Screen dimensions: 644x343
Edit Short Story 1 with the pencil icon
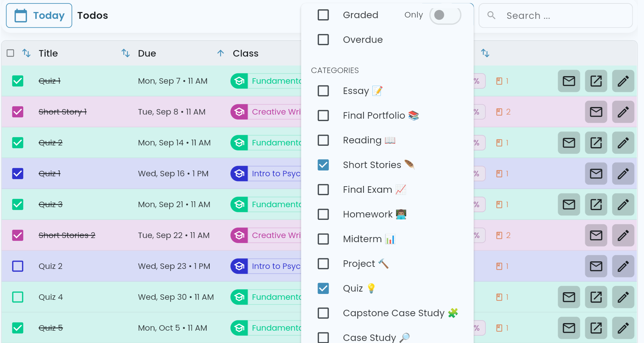coord(623,112)
